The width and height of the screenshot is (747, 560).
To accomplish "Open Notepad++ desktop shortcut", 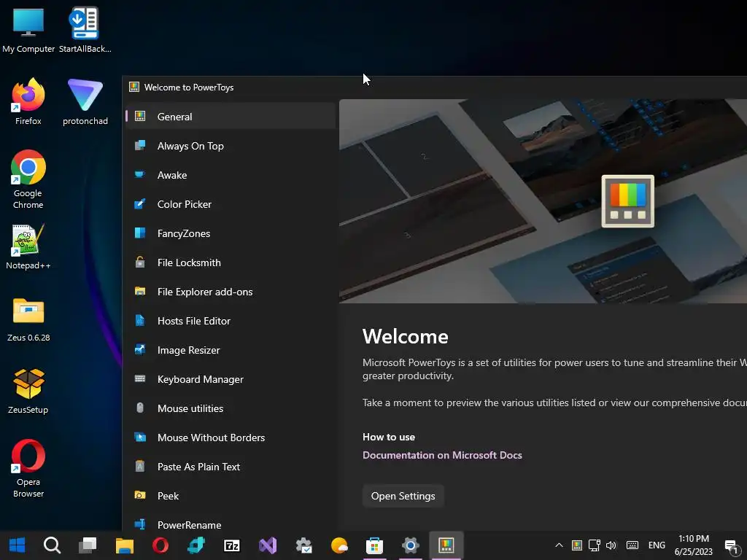I will click(x=28, y=246).
